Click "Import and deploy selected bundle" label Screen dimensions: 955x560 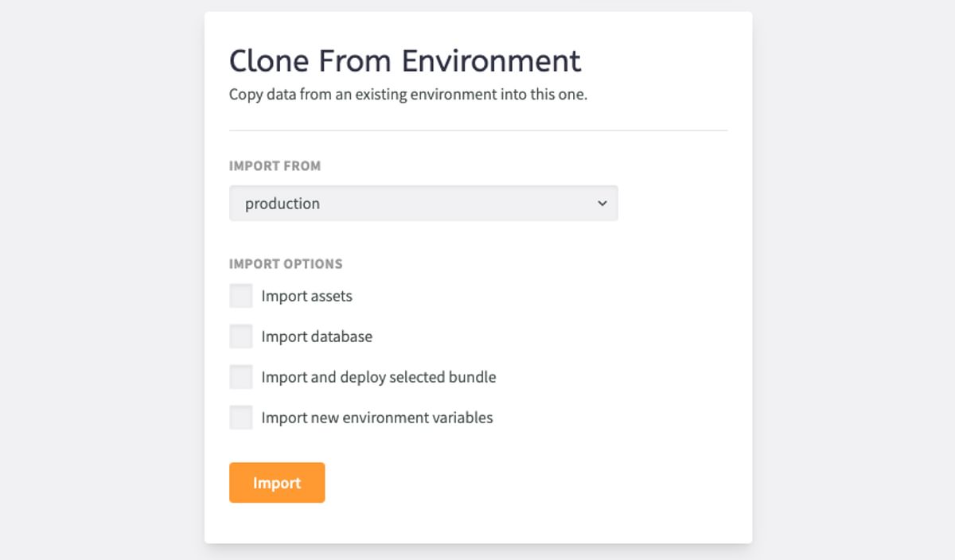tap(379, 377)
